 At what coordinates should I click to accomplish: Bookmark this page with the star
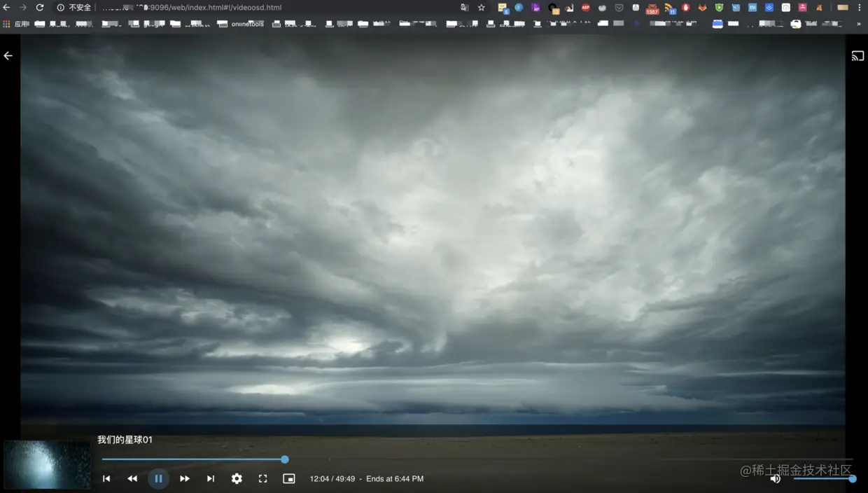(482, 8)
